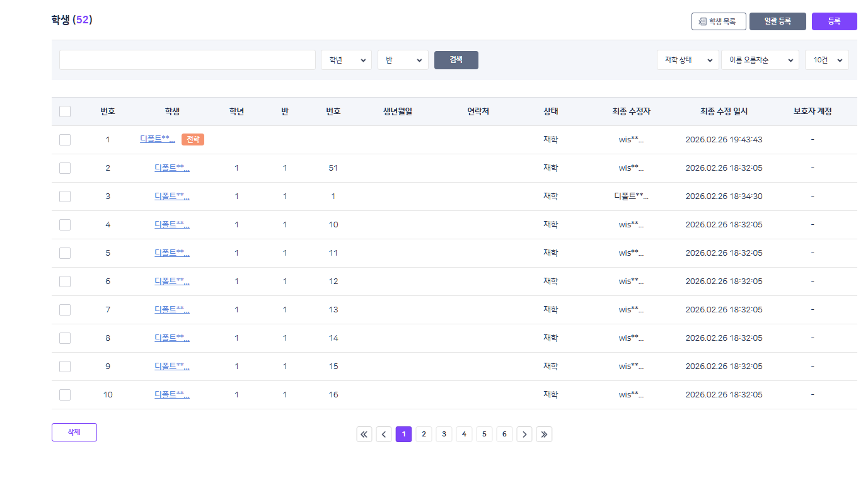
Task: Click the 일괄 등록 bulk register button
Action: [x=777, y=21]
